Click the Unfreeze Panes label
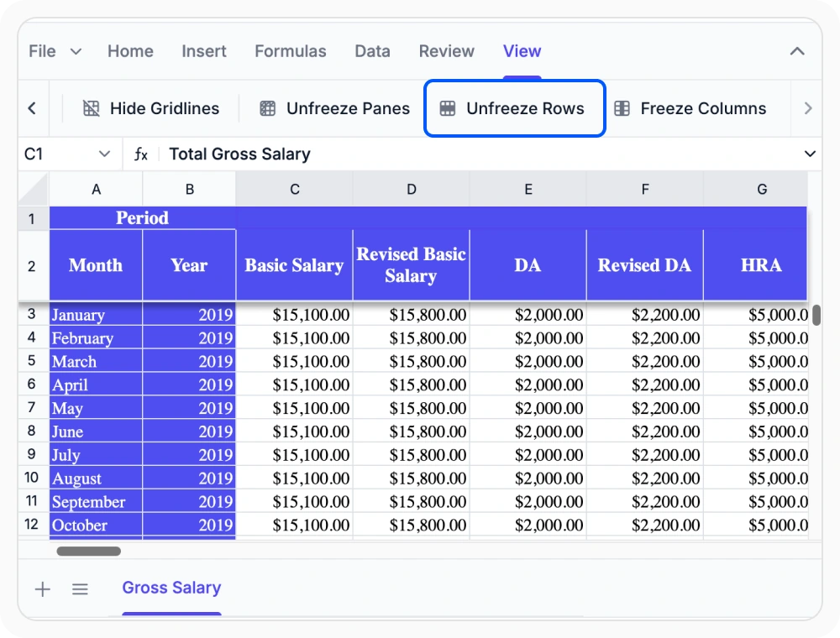Viewport: 840px width, 638px height. [349, 108]
